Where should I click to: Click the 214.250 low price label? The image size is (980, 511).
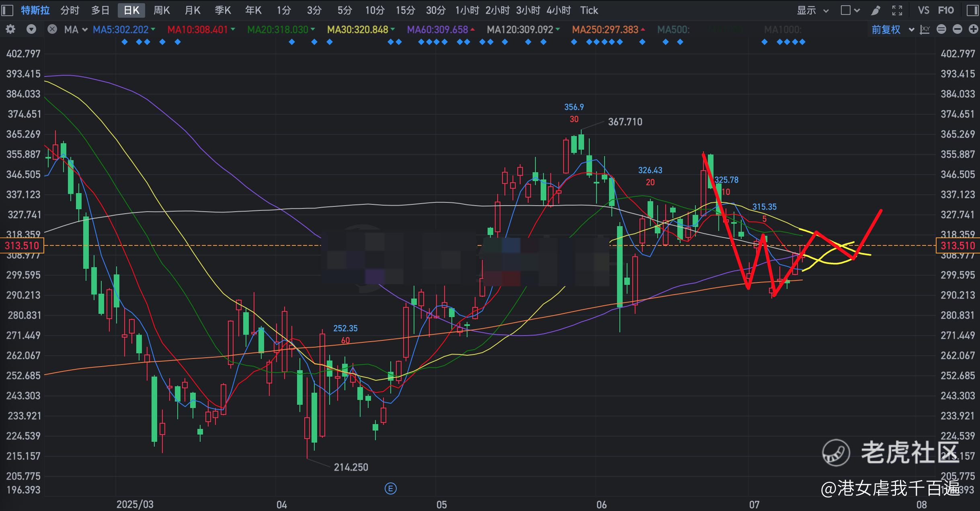pyautogui.click(x=351, y=467)
